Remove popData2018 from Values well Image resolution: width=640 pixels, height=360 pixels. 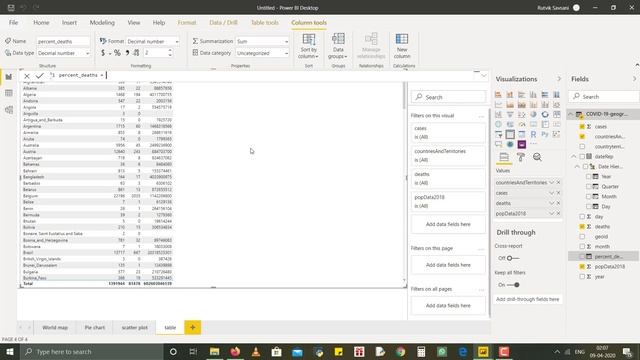click(558, 213)
